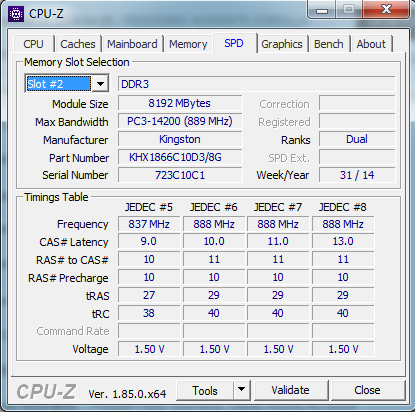Select the 837 MHz frequency cell

pyautogui.click(x=149, y=224)
